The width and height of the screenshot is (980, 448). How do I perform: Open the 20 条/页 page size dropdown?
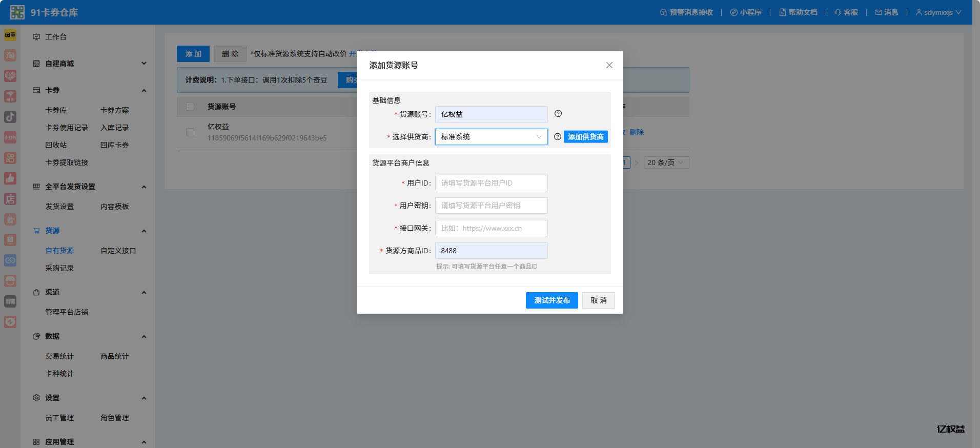tap(666, 162)
